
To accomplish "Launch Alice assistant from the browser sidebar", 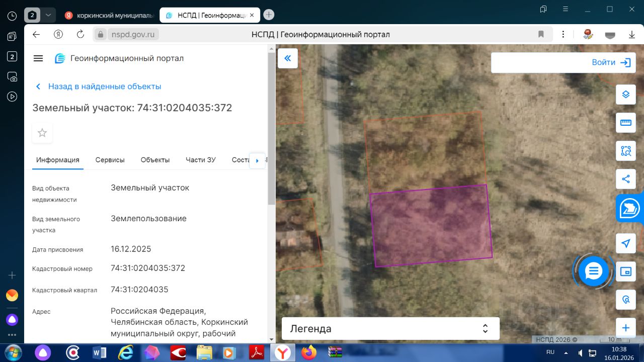I will tap(12, 319).
